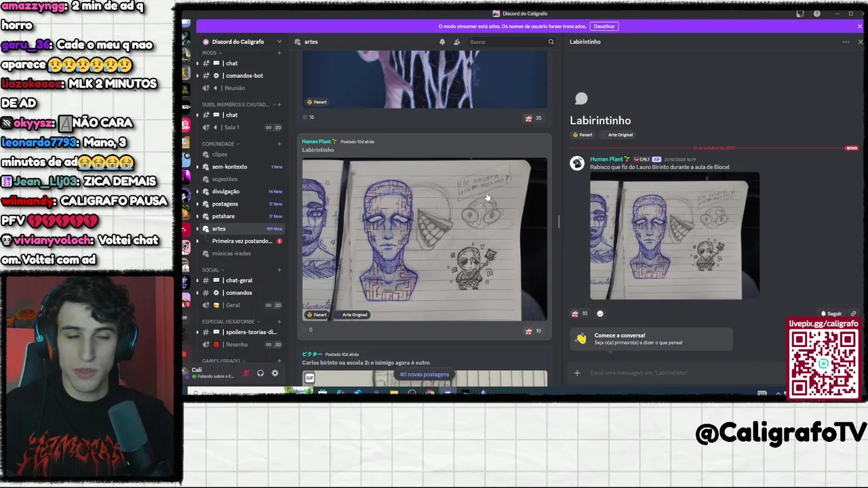Open the comandos channel under SOCIAL
This screenshot has height=488, width=868.
(x=241, y=293)
